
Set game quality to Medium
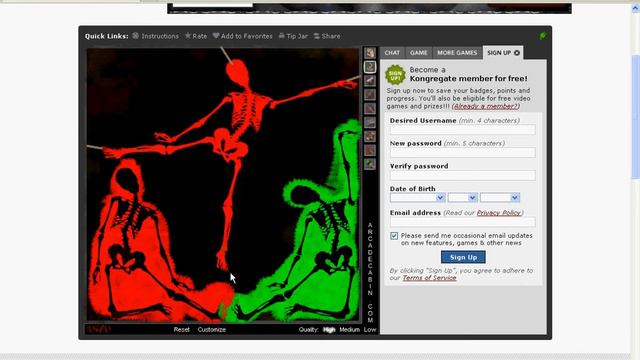coord(349,329)
